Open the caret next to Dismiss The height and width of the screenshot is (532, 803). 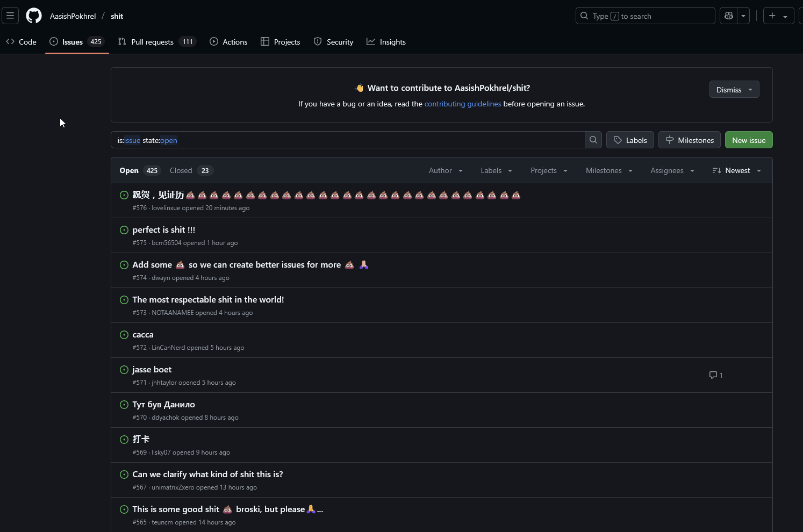751,89
